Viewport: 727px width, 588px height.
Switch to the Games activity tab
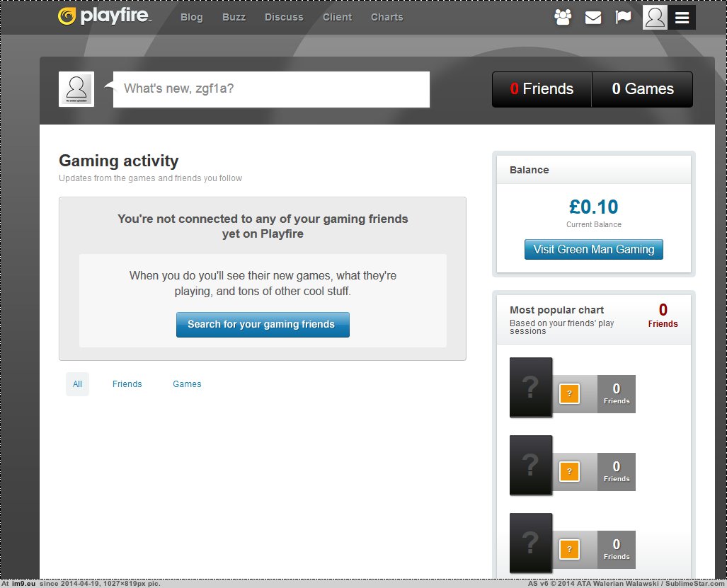(187, 384)
